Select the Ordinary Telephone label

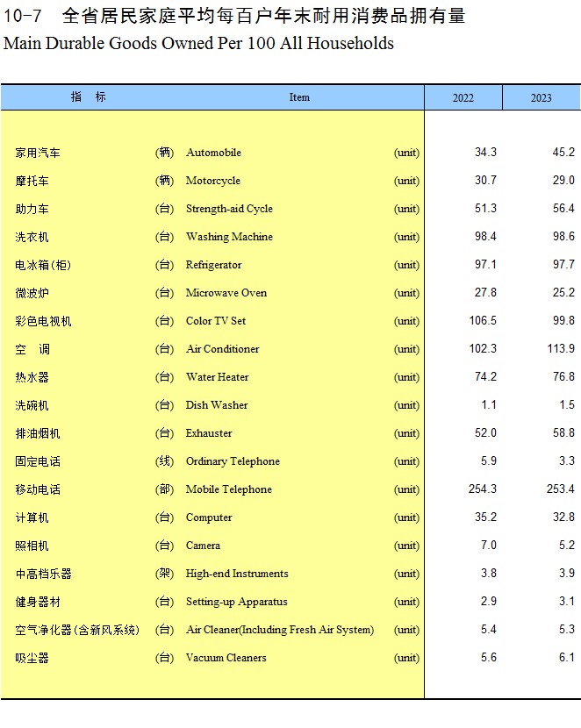coord(233,461)
